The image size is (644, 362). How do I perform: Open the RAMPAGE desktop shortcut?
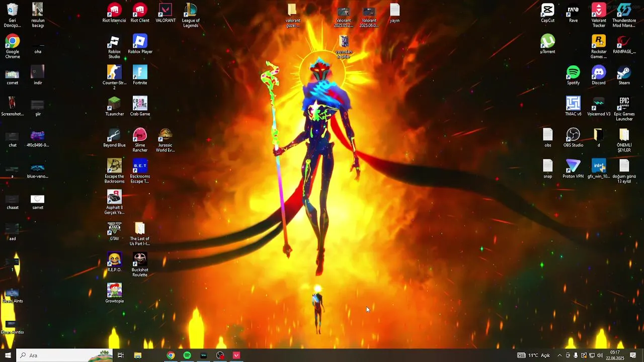624,44
